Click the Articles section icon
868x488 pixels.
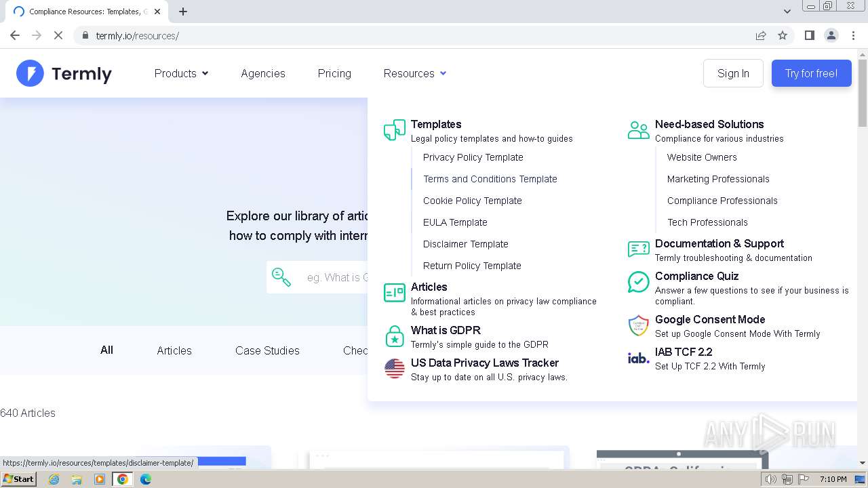395,293
